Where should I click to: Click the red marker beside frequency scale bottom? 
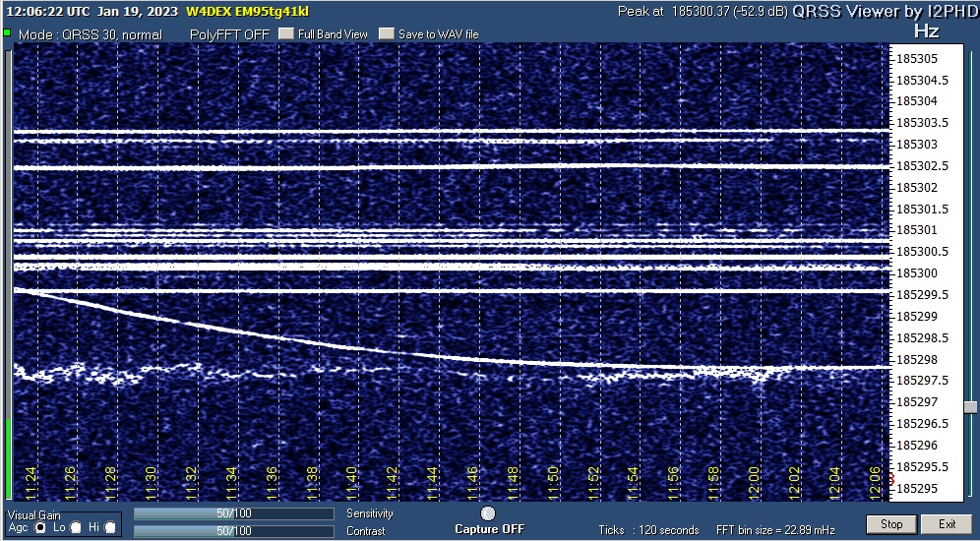[891, 478]
